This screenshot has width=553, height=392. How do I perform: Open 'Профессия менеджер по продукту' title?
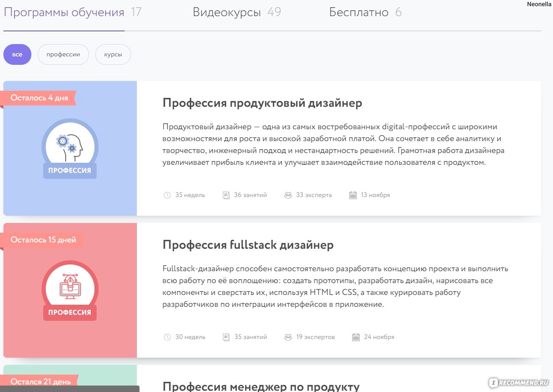261,386
